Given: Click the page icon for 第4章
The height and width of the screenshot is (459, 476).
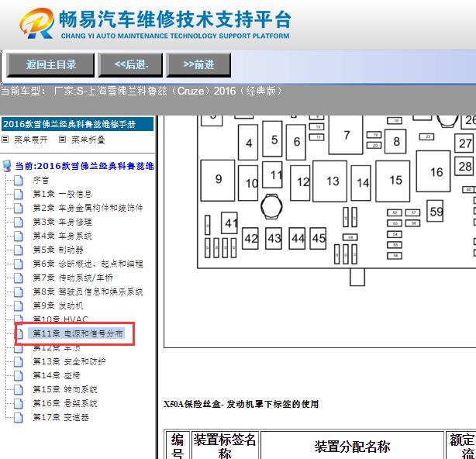Looking at the screenshot, I should tap(18, 236).
